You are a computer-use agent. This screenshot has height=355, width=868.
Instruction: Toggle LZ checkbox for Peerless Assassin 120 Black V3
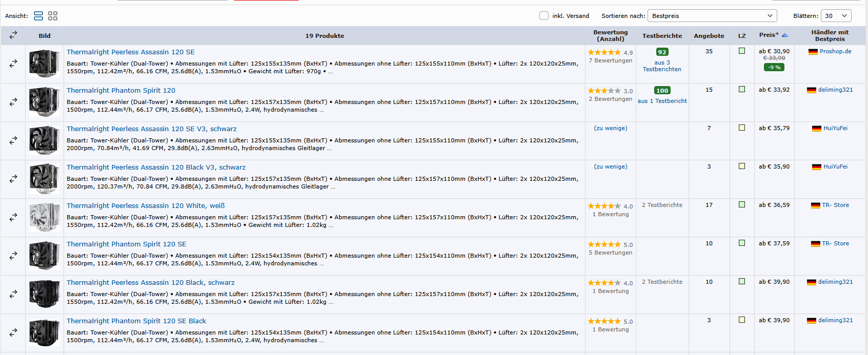[741, 166]
